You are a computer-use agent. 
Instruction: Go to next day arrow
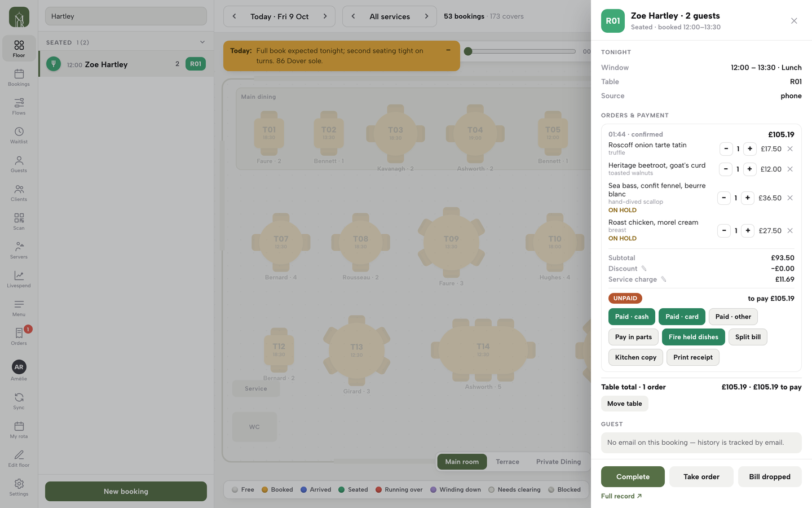(x=325, y=16)
